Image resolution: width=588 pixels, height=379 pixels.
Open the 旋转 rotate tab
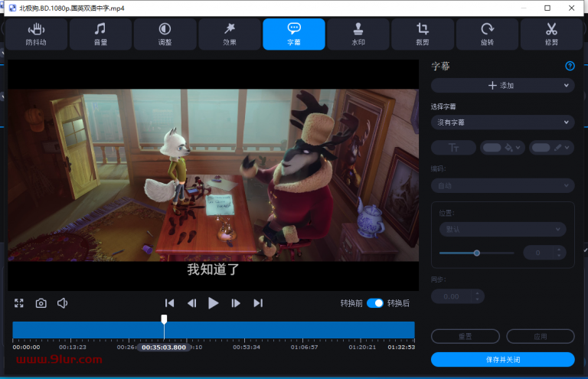pos(487,34)
